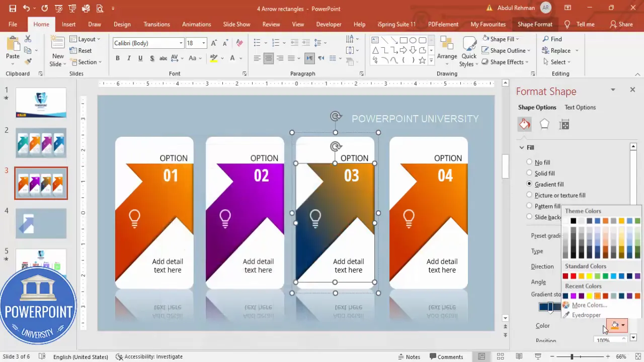Open the Animations ribbon tab
The image size is (644, 362).
click(196, 24)
